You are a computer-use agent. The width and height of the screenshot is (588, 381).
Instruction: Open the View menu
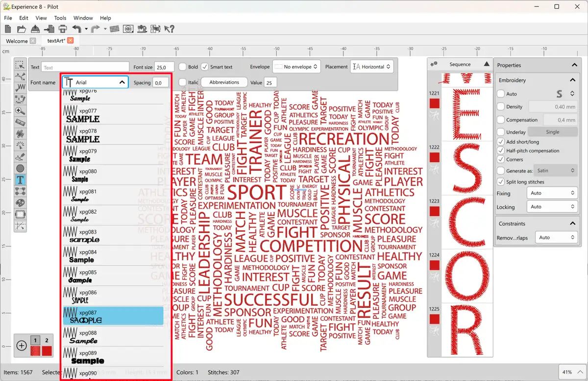41,18
